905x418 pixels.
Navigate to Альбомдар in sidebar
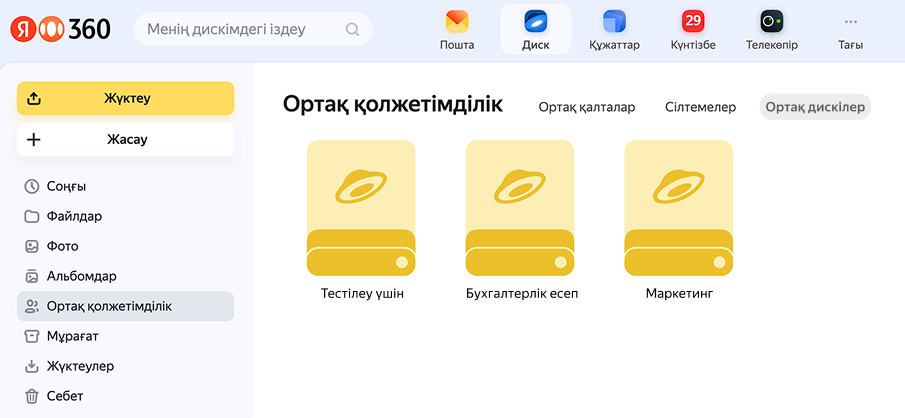coord(81,276)
